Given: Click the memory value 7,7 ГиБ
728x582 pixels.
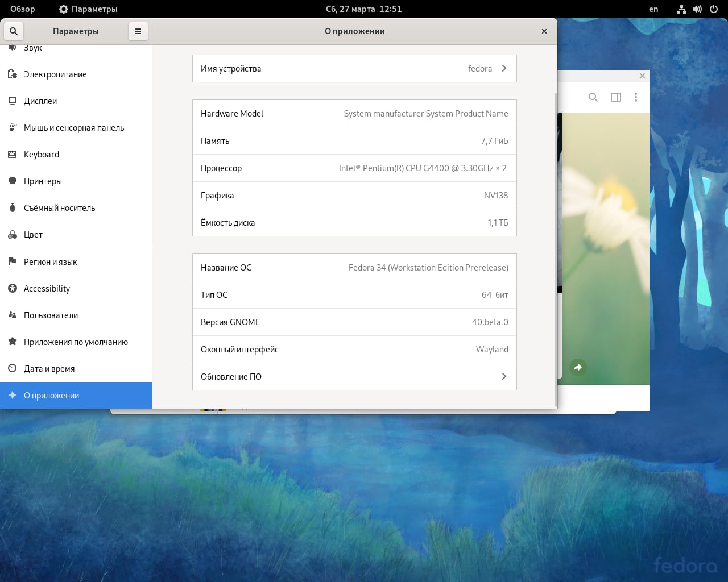Looking at the screenshot, I should click(x=494, y=140).
